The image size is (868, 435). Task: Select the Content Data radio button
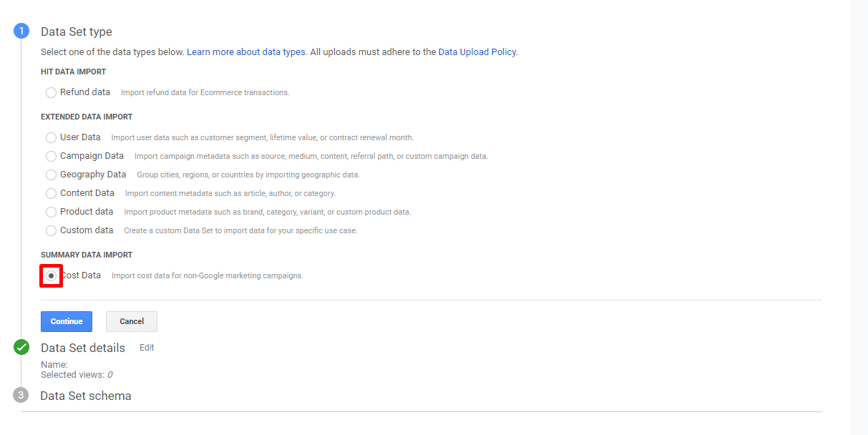pyautogui.click(x=51, y=193)
